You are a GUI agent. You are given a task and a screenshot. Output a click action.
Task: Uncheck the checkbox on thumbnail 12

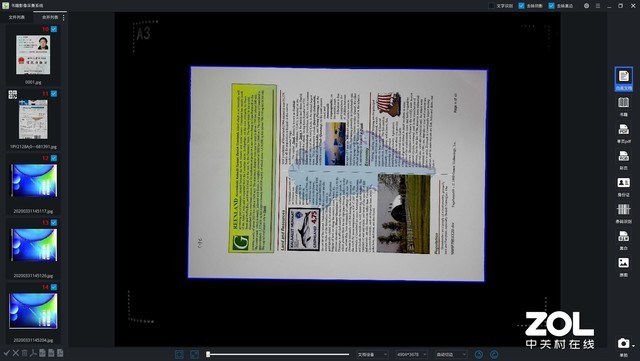coord(54,158)
